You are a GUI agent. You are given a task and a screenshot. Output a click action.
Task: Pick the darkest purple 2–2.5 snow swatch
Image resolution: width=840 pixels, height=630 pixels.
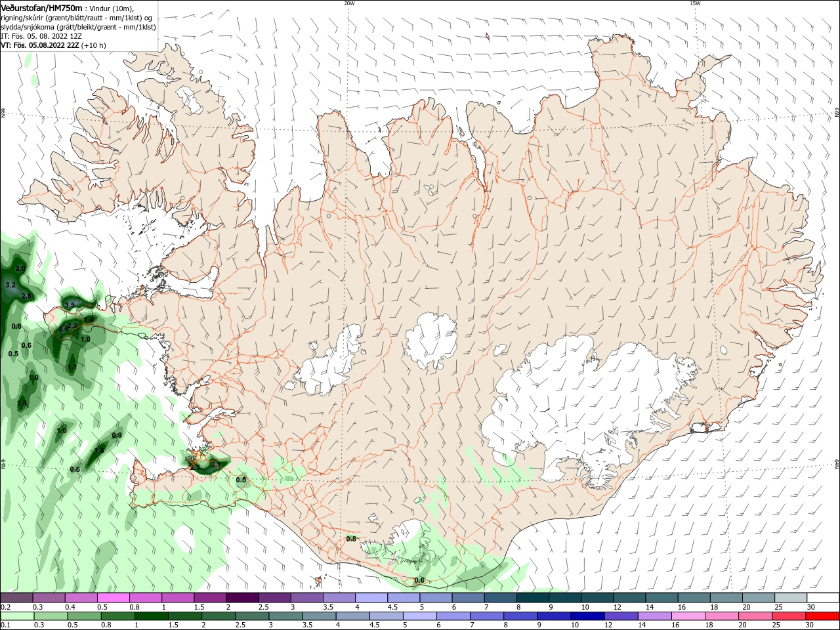[242, 598]
